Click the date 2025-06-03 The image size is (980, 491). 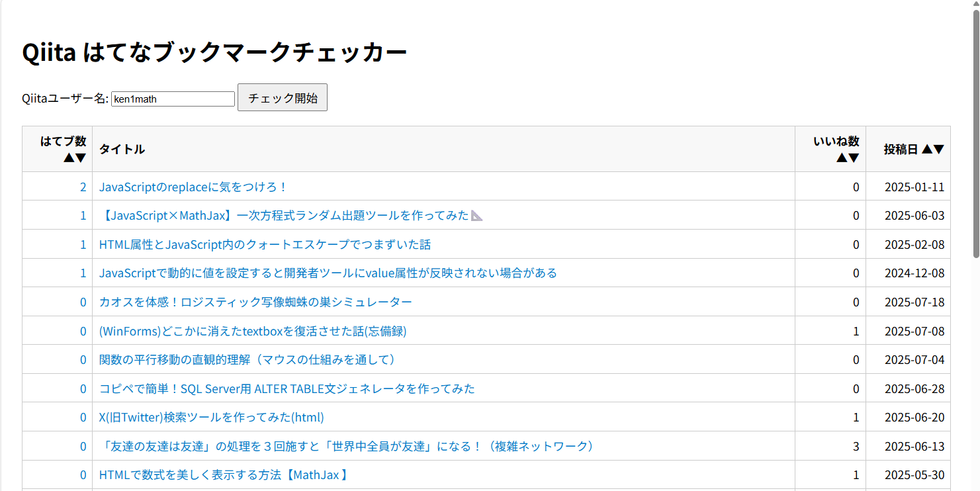(914, 216)
